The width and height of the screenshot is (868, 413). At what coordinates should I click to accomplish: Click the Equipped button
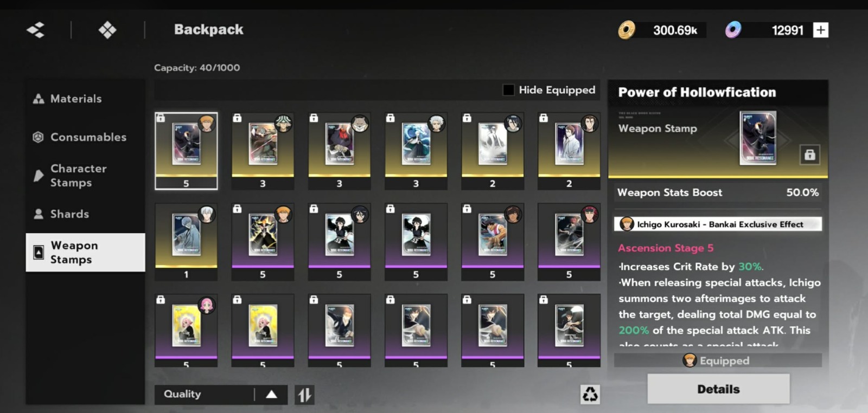point(718,360)
